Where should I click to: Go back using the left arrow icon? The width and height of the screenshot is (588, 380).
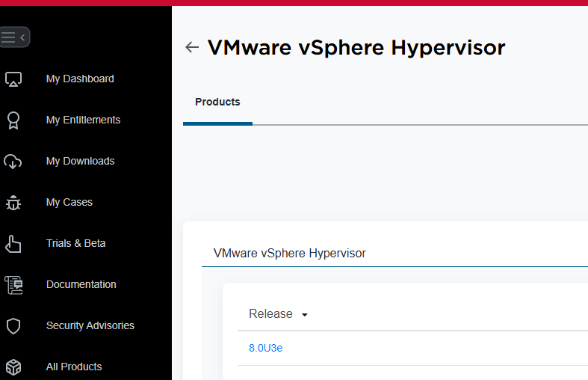pos(192,48)
